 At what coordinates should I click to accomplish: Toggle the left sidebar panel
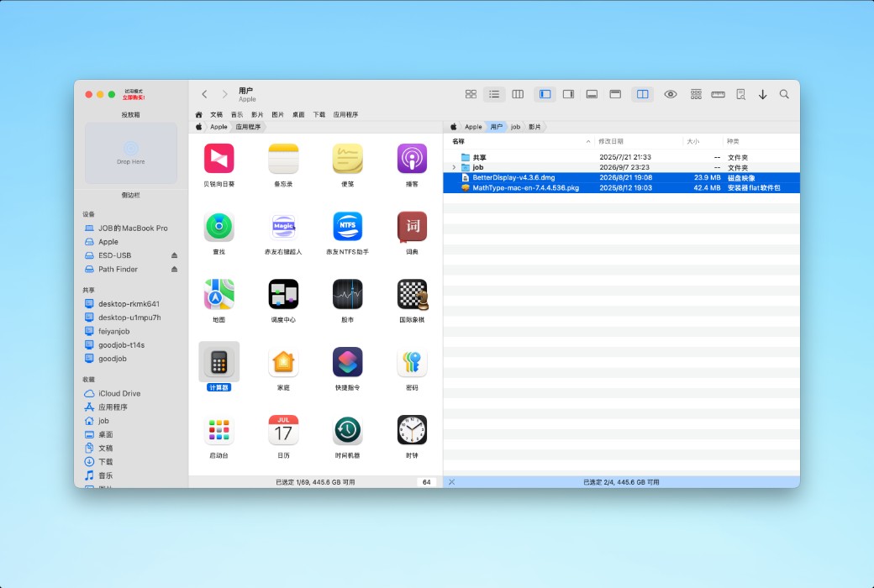coord(545,94)
